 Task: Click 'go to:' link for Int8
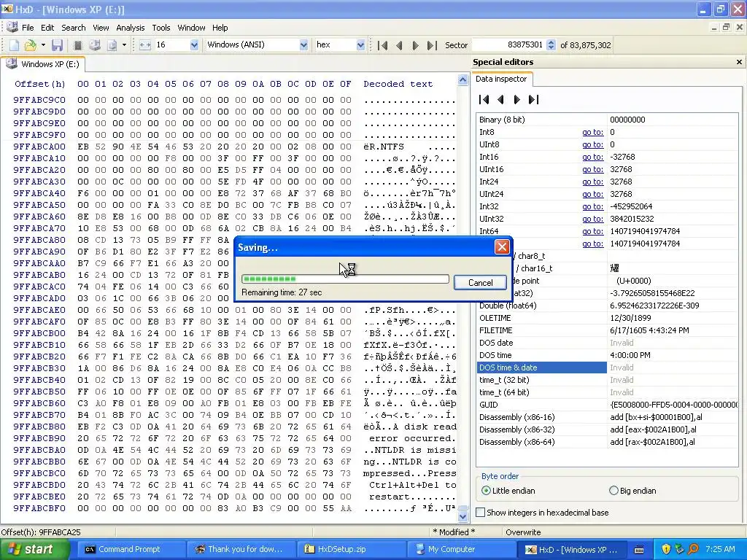pyautogui.click(x=592, y=133)
